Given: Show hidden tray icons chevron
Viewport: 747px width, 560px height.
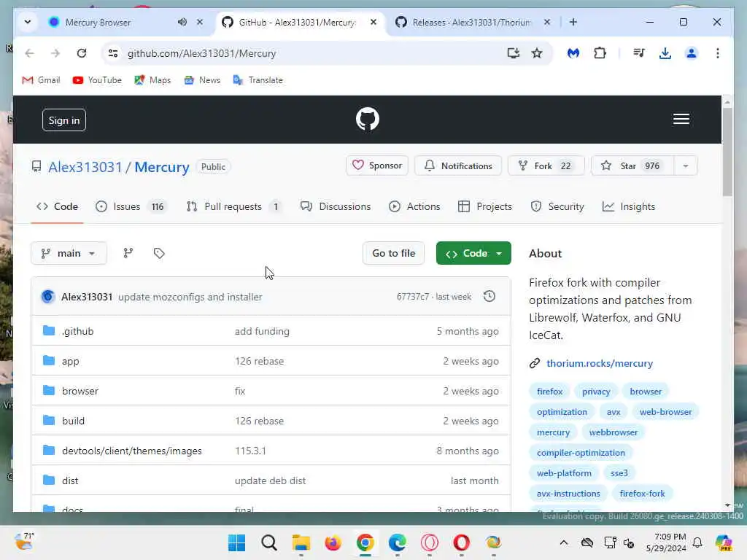Looking at the screenshot, I should pos(564,542).
